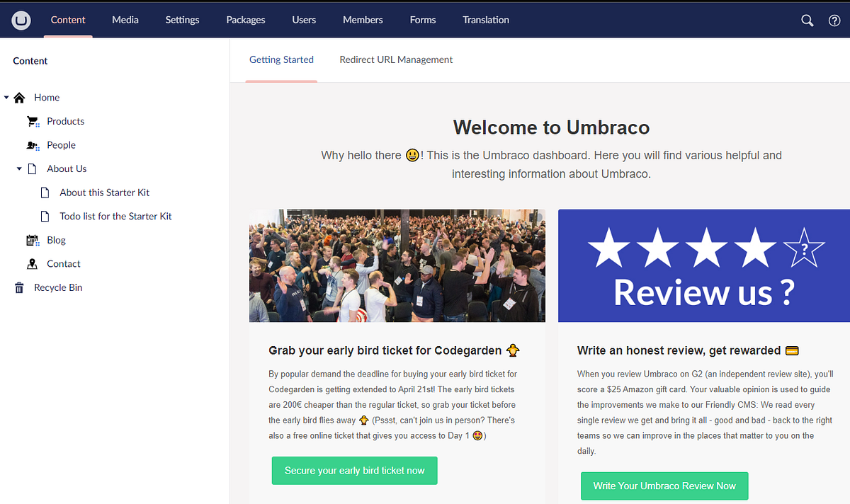The image size is (850, 504).
Task: Click the Todo list document icon
Action: click(x=45, y=217)
